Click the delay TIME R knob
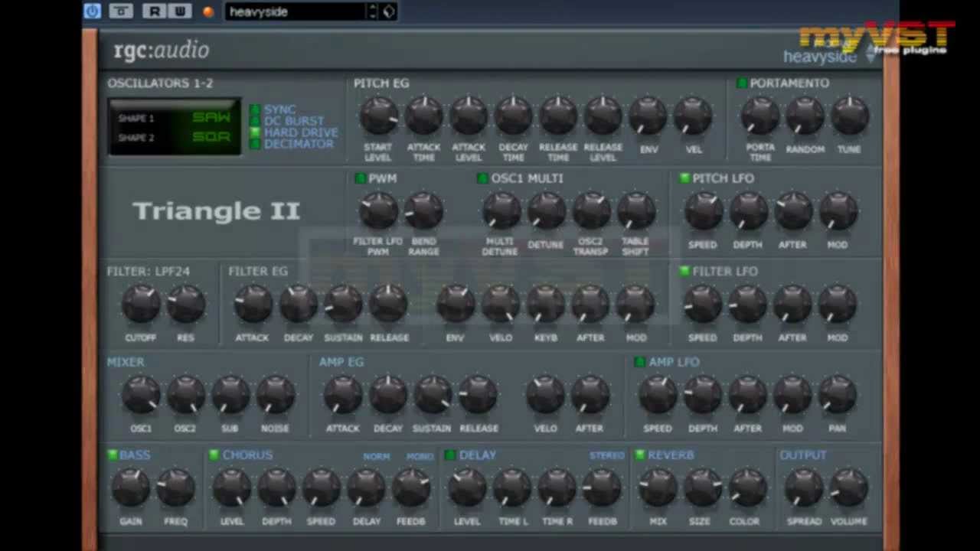Image resolution: width=980 pixels, height=551 pixels. point(557,487)
